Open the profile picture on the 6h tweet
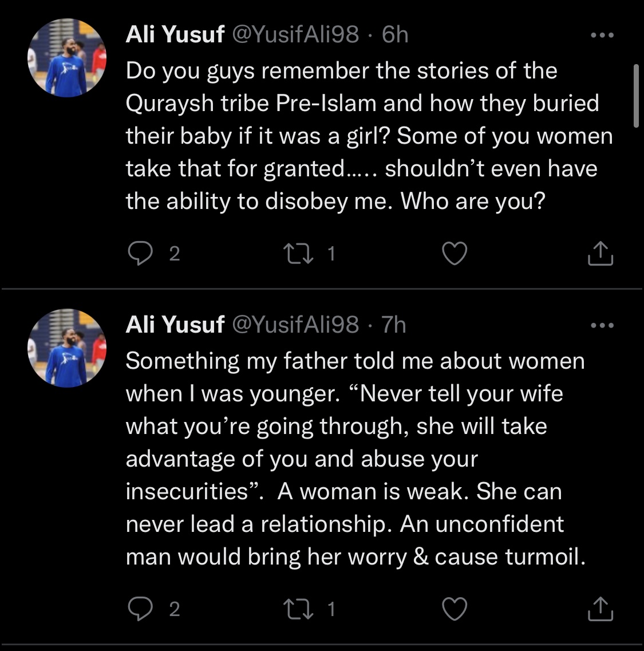The height and width of the screenshot is (651, 644). click(x=67, y=58)
